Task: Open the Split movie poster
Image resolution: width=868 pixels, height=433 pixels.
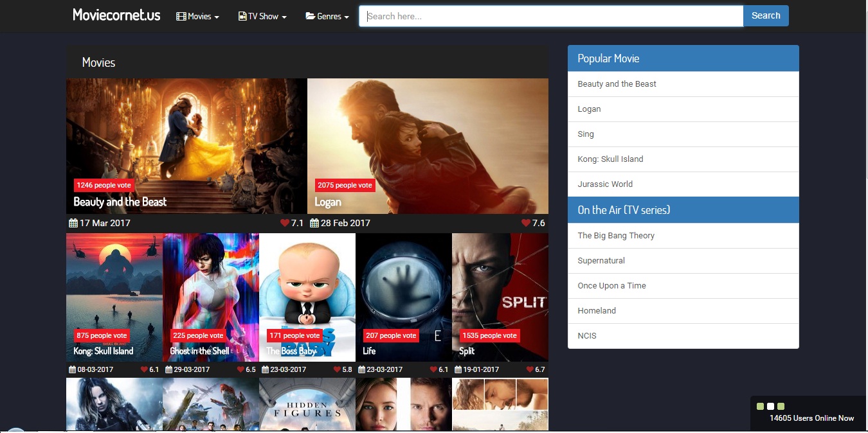Action: [x=500, y=297]
